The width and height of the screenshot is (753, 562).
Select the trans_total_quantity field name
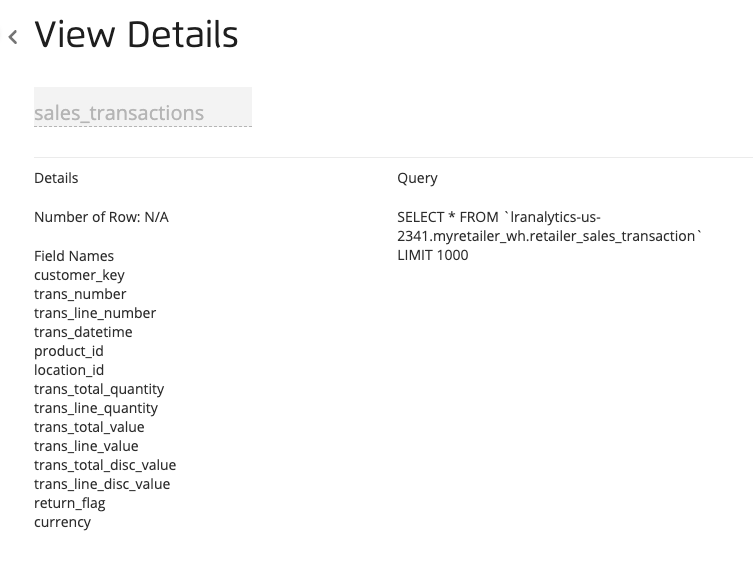(x=99, y=389)
